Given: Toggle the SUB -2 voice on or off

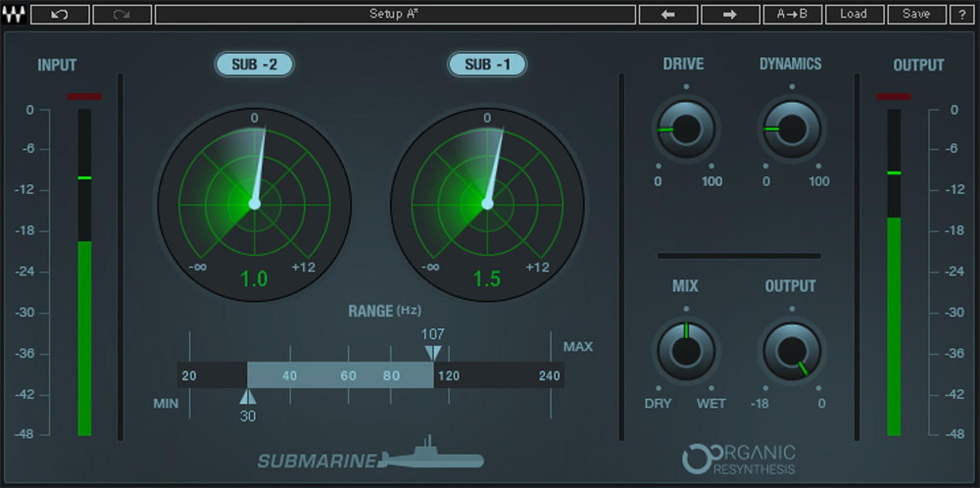Looking at the screenshot, I should click(254, 65).
